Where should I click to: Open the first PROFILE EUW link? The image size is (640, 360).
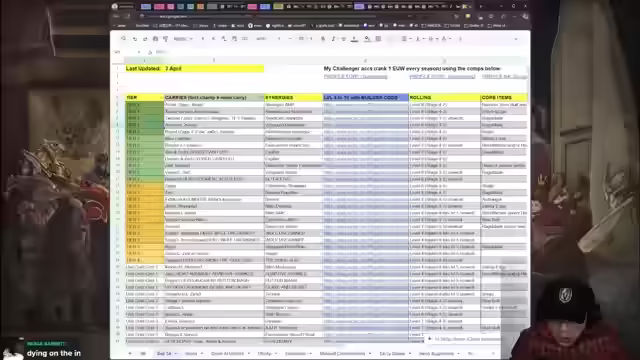pos(355,76)
